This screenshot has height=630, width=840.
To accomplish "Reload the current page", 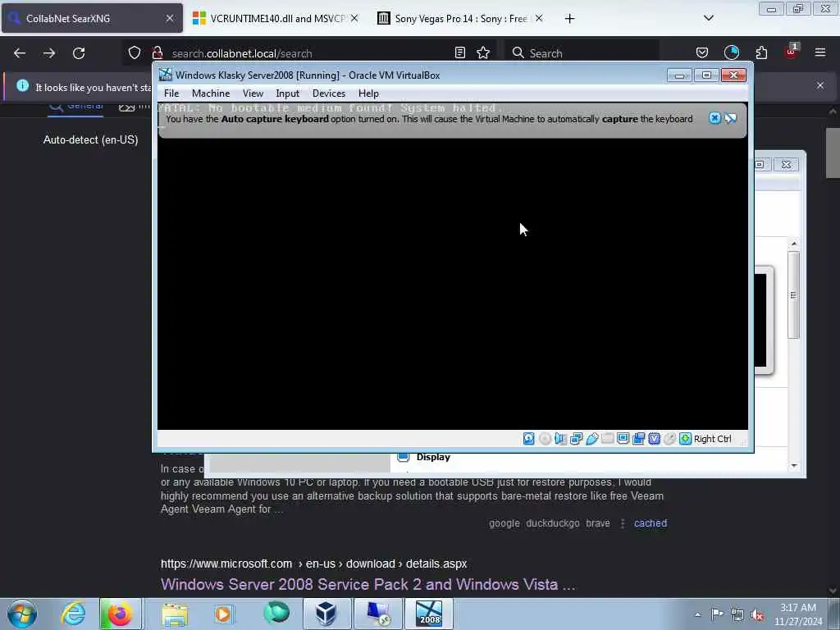I will [x=79, y=53].
